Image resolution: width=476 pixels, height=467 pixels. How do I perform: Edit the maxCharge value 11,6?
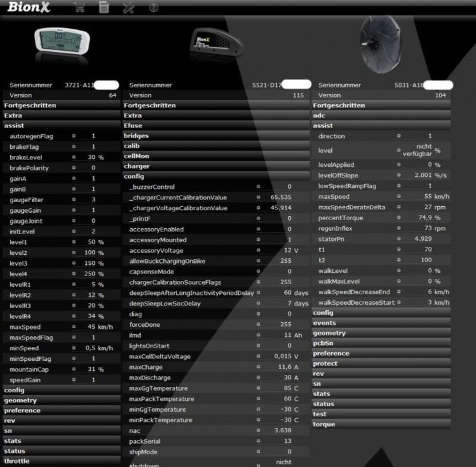click(285, 367)
